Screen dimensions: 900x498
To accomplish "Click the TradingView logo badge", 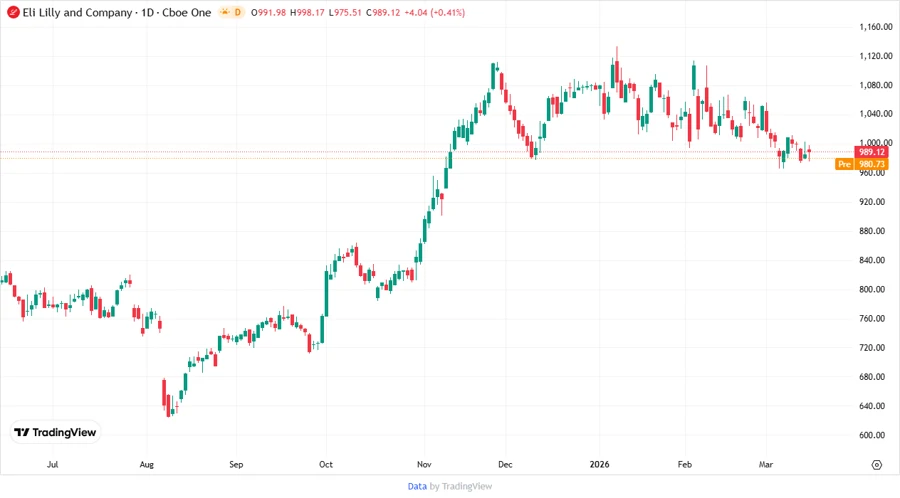I will pos(56,433).
